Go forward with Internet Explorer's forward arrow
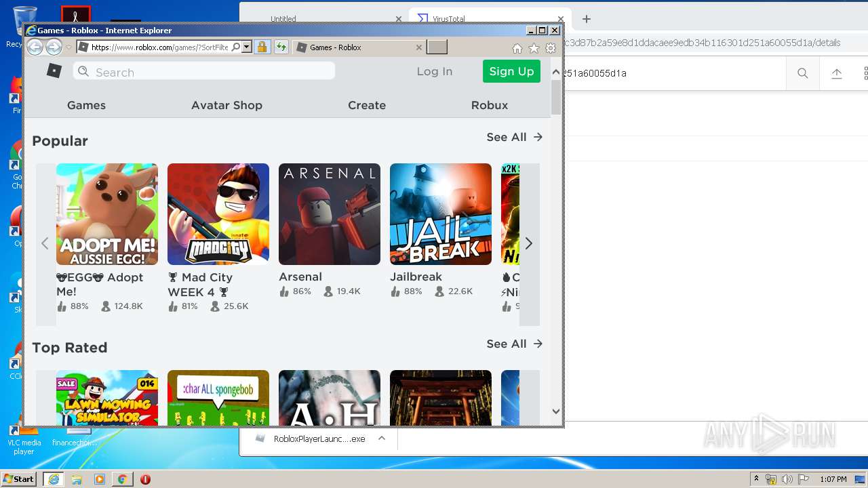The width and height of the screenshot is (868, 488). pos(54,47)
